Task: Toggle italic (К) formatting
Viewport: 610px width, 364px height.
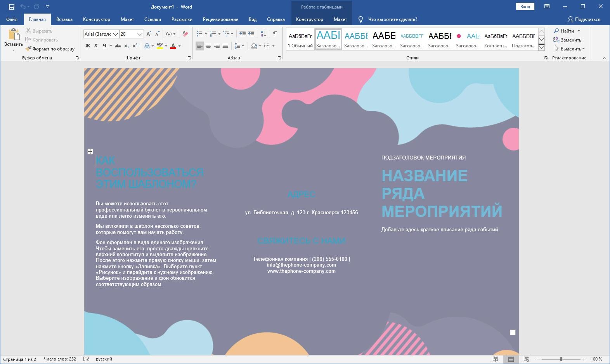Action: tap(96, 46)
